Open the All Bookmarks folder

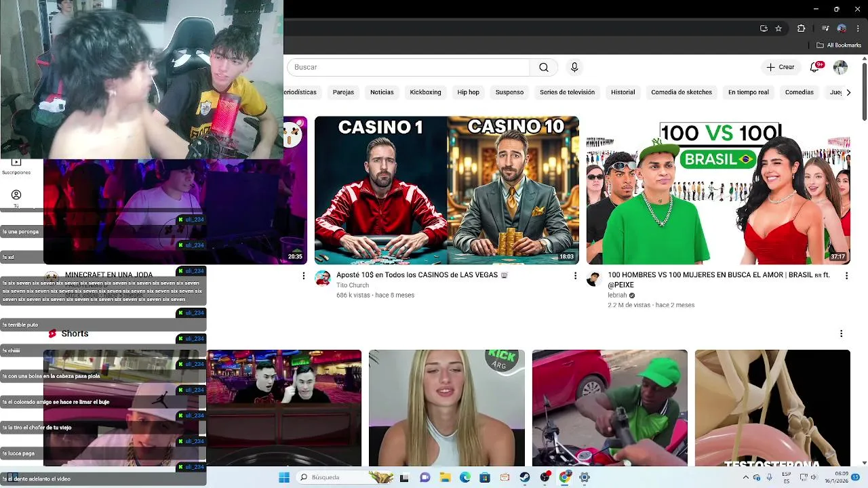[x=839, y=45]
